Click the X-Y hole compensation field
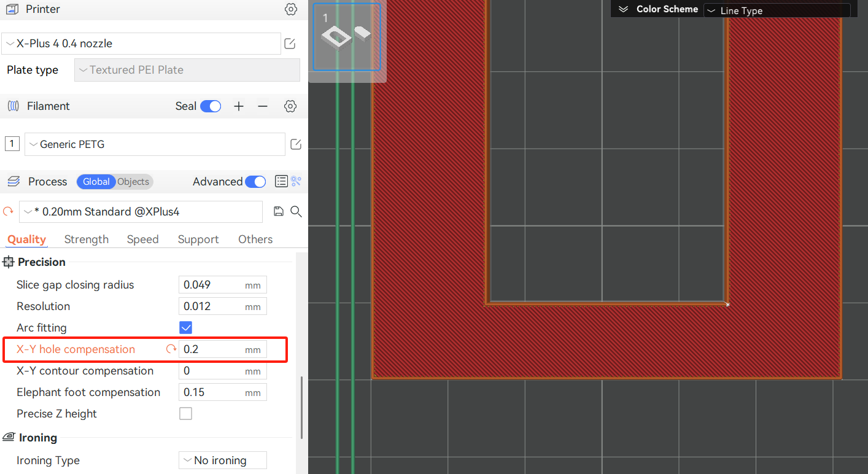This screenshot has width=868, height=474. [223, 349]
